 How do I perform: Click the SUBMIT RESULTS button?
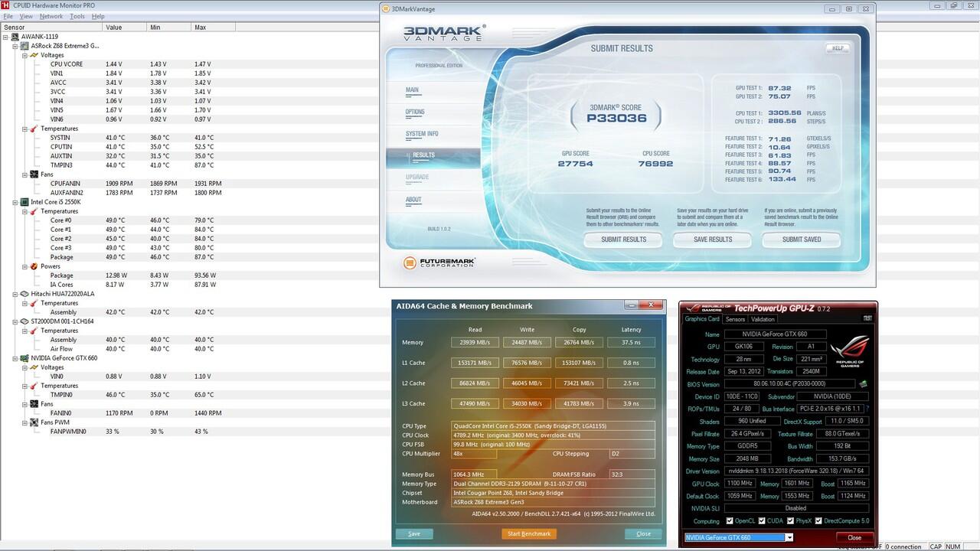[623, 240]
